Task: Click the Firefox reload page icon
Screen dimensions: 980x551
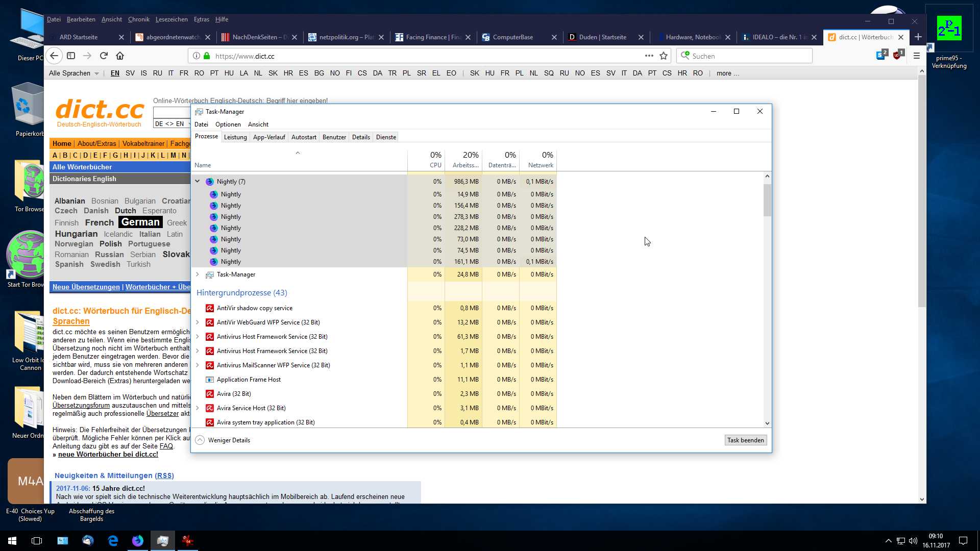Action: click(104, 56)
